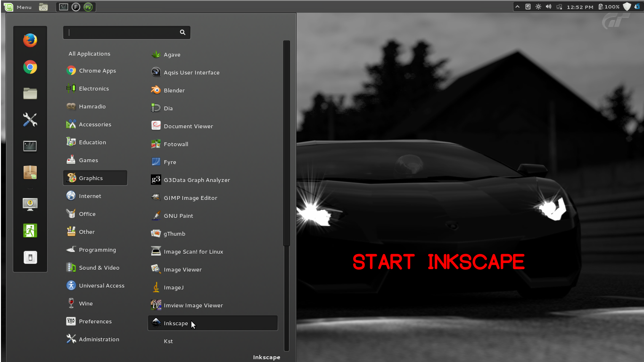Click the shutdown power switch icon
The image size is (644, 362).
(30, 257)
